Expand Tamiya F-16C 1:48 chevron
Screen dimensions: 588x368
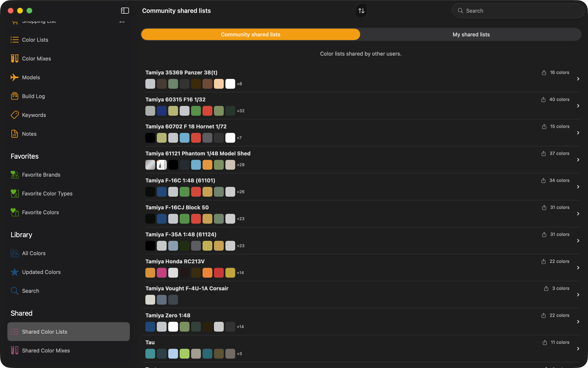578,187
